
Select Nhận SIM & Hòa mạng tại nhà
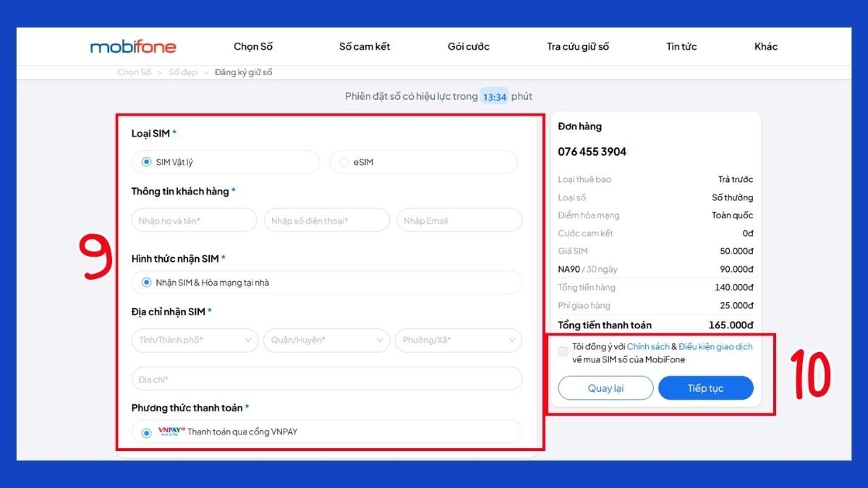tap(147, 283)
